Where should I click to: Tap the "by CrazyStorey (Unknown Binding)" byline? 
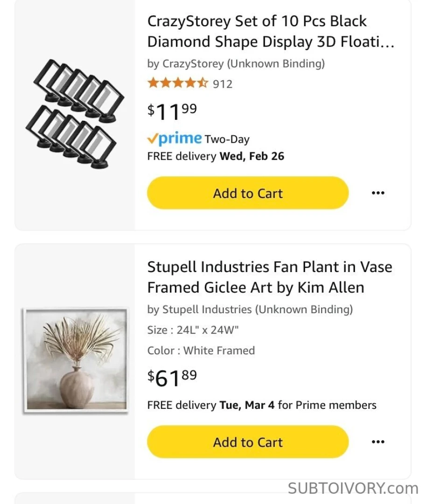point(236,63)
